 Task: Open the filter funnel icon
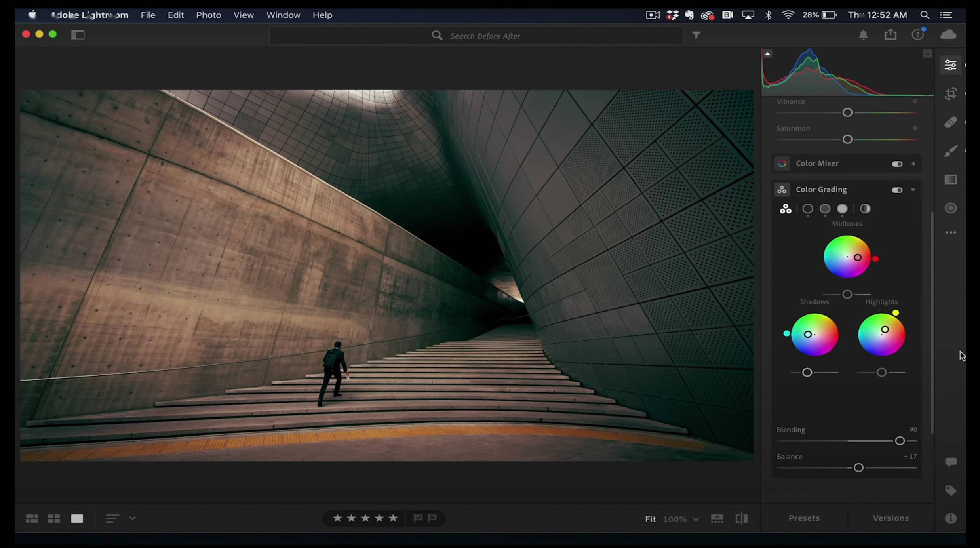[696, 36]
